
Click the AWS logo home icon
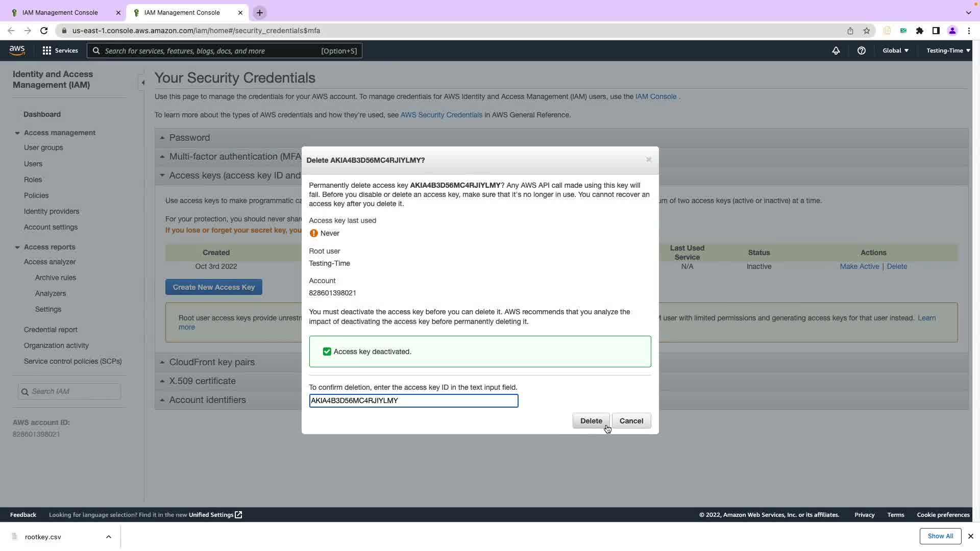17,50
